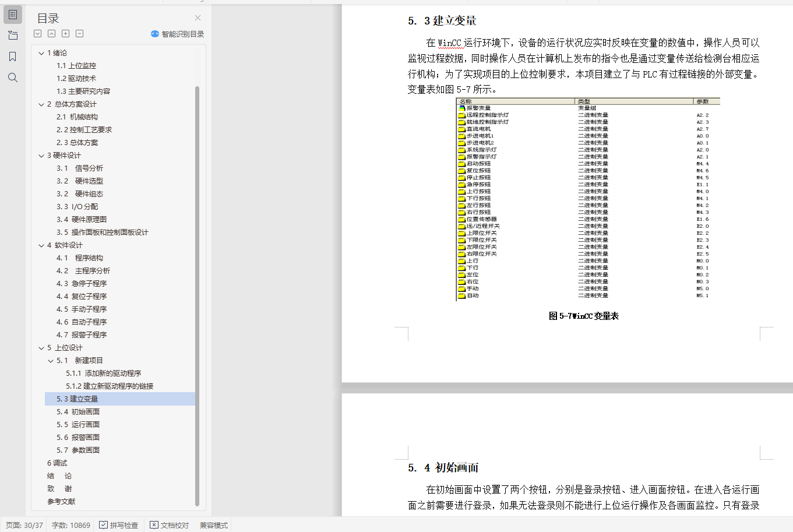Navigate to 3.1 信号分析 heading
This screenshot has width=793, height=532.
pos(80,168)
